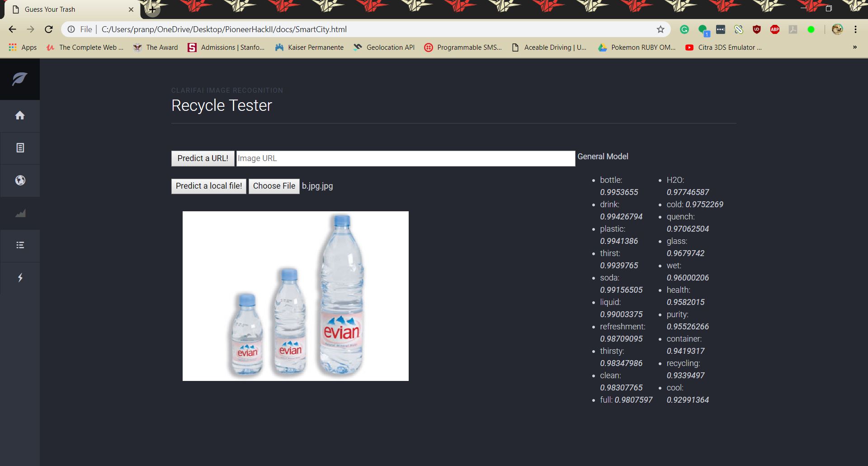The image size is (868, 466).
Task: Select the globe icon in the sidebar
Action: coord(20,180)
